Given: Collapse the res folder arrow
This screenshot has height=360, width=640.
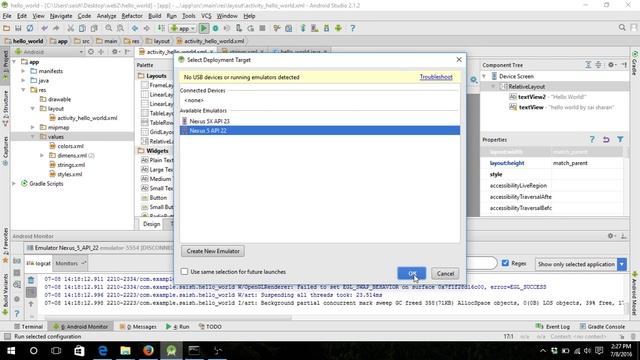Looking at the screenshot, I should point(24,90).
